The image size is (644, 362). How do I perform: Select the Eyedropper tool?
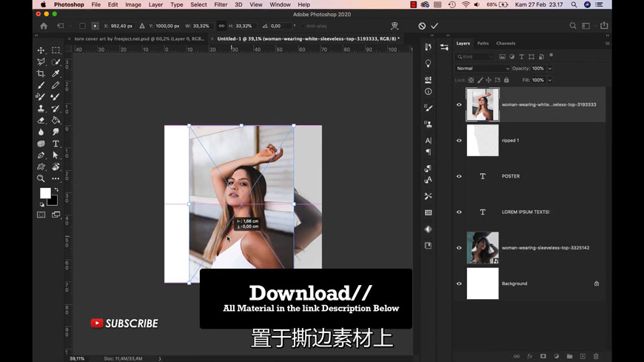click(x=56, y=73)
